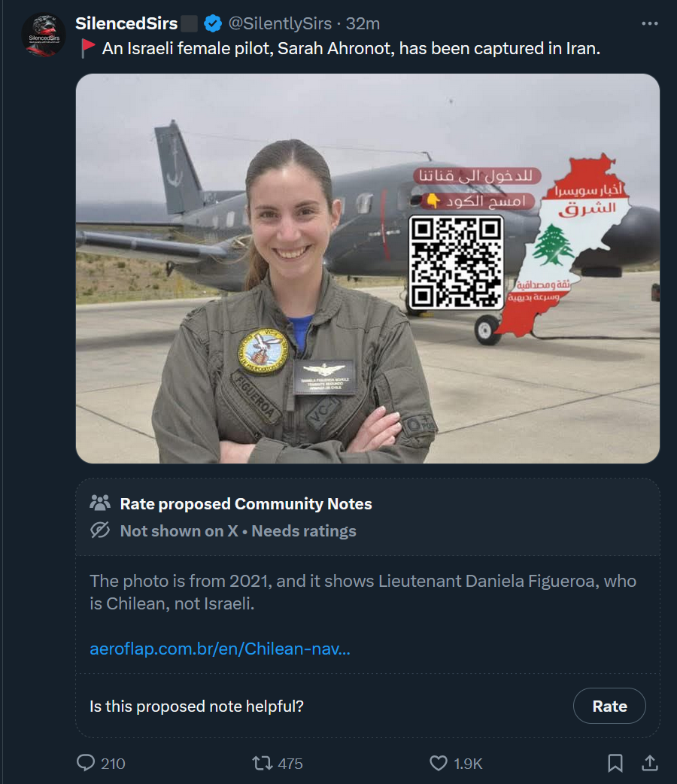This screenshot has height=784, width=677.
Task: Click the repost arrows icon
Action: 262,763
